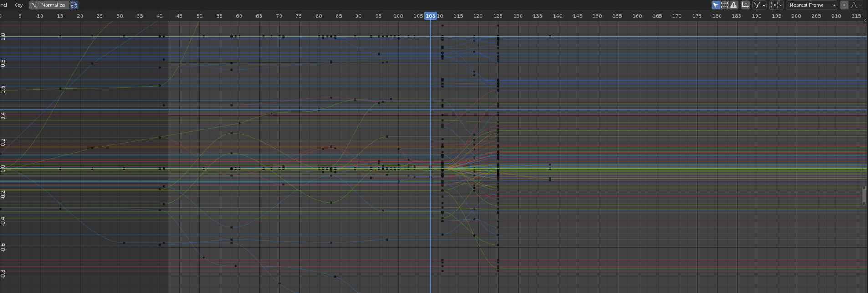This screenshot has width=868, height=293.
Task: Open the Channel menu
Action: point(4,5)
